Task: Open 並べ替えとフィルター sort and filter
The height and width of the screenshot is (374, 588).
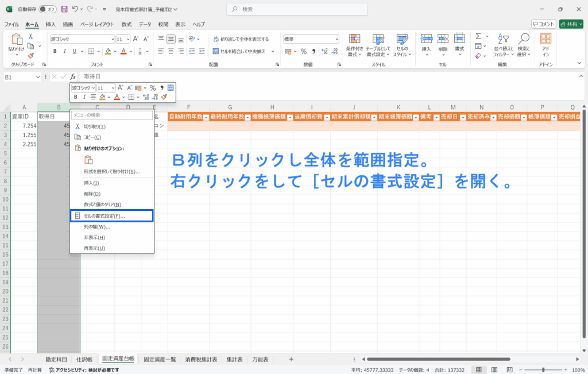Action: pos(503,45)
